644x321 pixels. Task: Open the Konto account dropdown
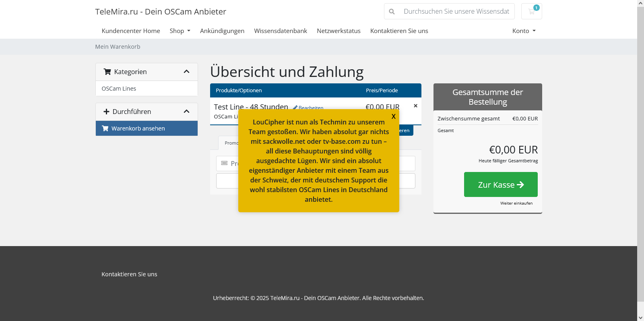[x=523, y=31]
